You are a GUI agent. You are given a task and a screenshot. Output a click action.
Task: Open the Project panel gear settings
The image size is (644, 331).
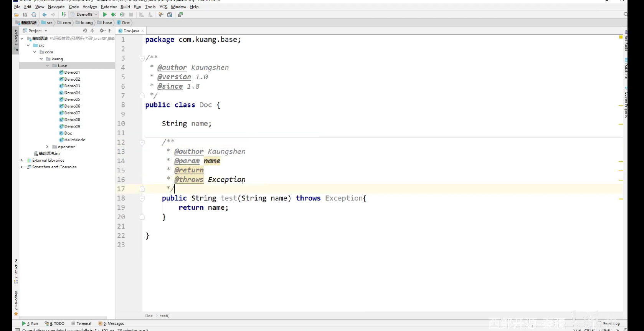click(102, 31)
